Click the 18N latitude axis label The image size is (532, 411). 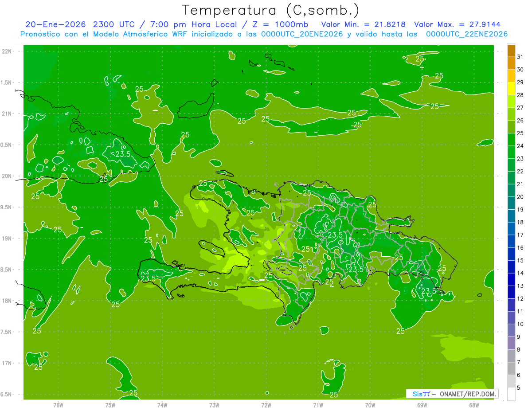pyautogui.click(x=8, y=301)
